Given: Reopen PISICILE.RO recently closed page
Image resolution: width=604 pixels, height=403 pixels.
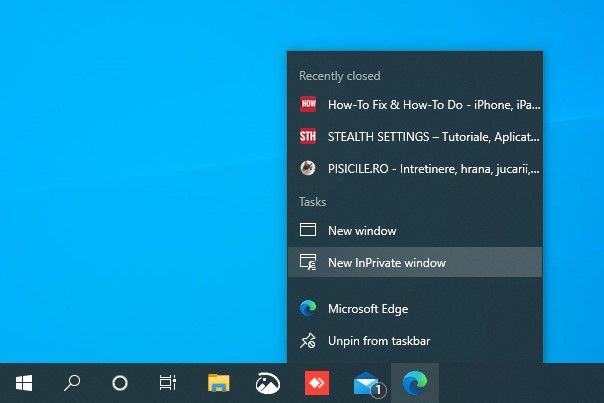Looking at the screenshot, I should point(415,168).
